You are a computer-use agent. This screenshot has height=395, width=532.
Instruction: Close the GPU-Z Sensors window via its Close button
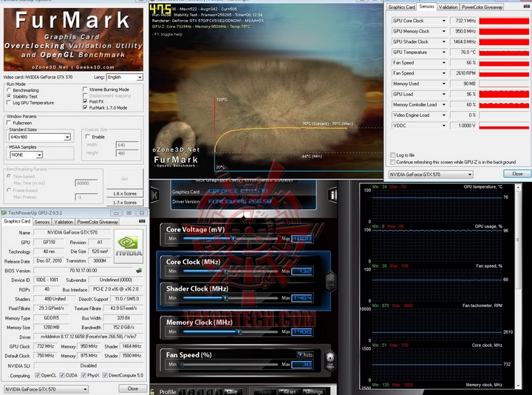click(517, 174)
